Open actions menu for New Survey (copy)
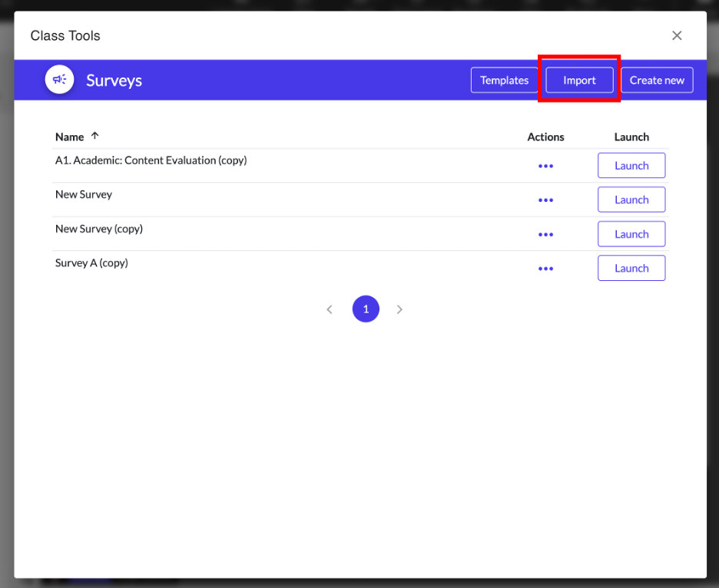The height and width of the screenshot is (588, 719). pos(545,234)
